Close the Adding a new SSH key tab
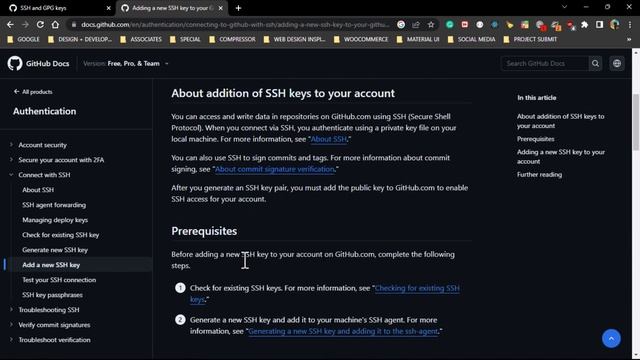 pyautogui.click(x=220, y=8)
